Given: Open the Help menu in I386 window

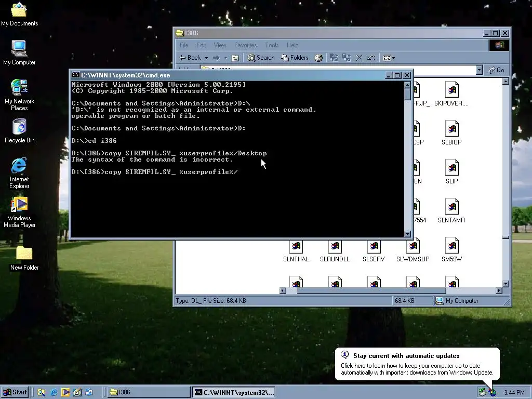Looking at the screenshot, I should pyautogui.click(x=292, y=45).
